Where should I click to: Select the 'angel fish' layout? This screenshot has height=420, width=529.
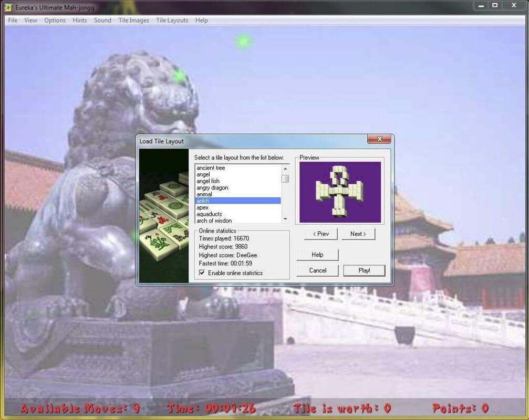[237, 181]
